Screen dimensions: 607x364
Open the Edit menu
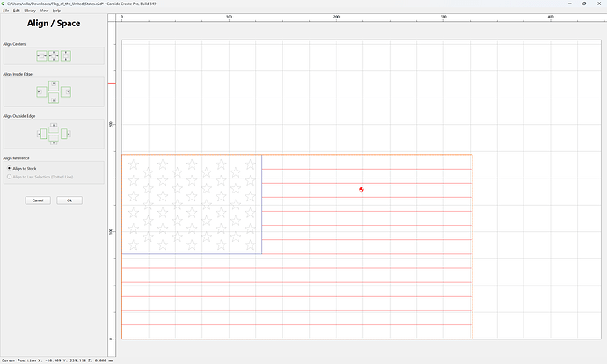click(x=16, y=11)
